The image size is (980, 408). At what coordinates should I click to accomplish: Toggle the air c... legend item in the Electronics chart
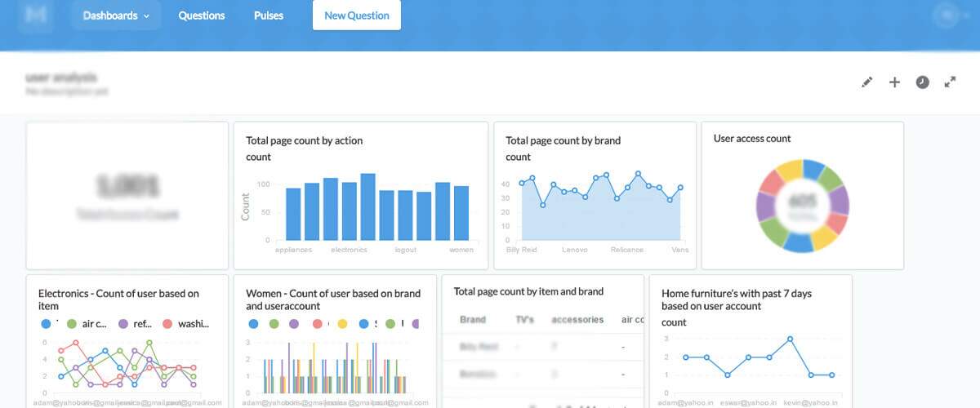click(87, 324)
